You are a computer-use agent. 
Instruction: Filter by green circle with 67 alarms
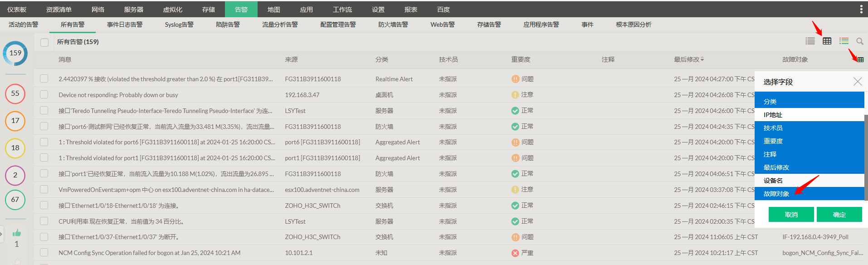[15, 200]
